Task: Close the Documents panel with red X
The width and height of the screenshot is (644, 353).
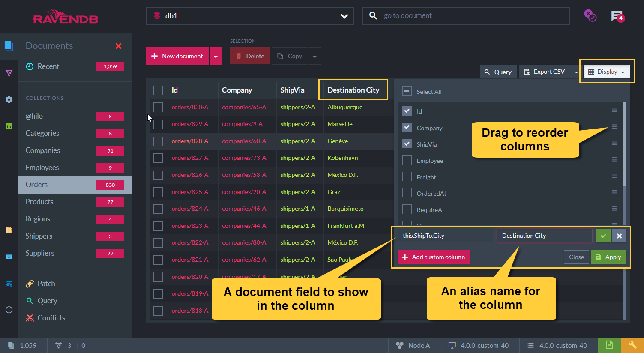Action: click(x=119, y=46)
